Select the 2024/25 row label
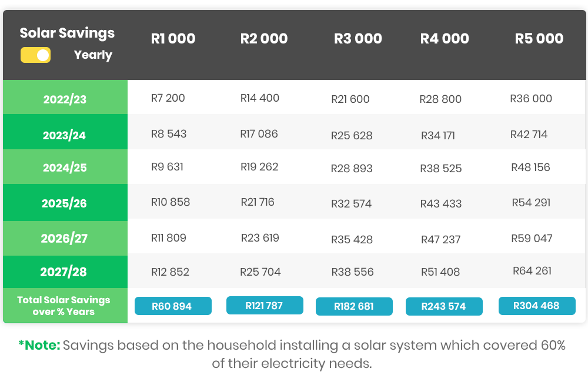 point(65,167)
